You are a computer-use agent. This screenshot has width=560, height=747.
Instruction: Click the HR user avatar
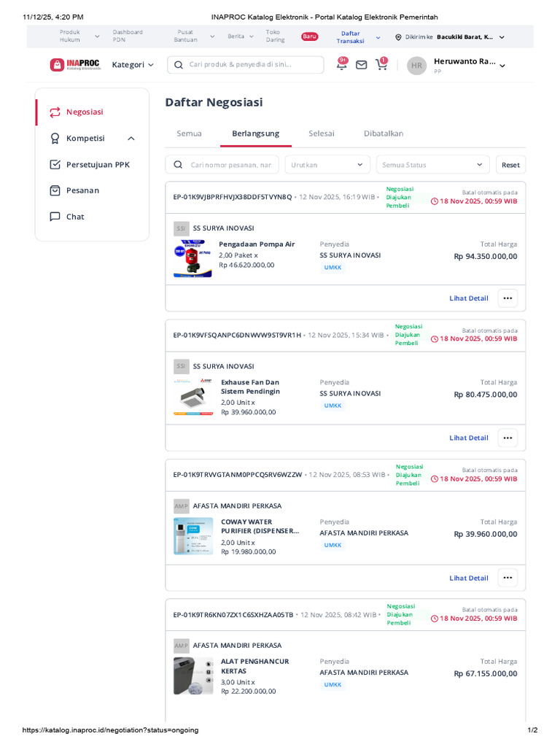416,66
